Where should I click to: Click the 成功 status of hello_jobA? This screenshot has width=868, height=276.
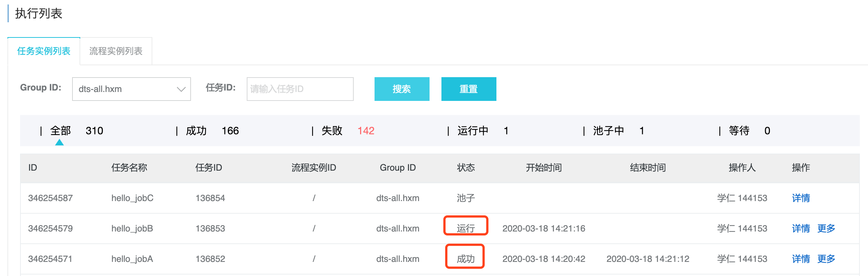466,259
